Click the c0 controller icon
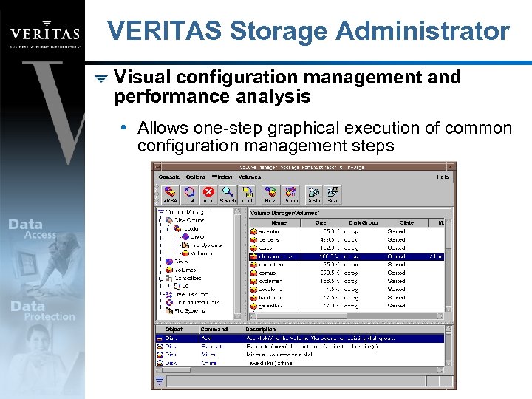Viewport: 532px width, 399px height. pos(177,287)
